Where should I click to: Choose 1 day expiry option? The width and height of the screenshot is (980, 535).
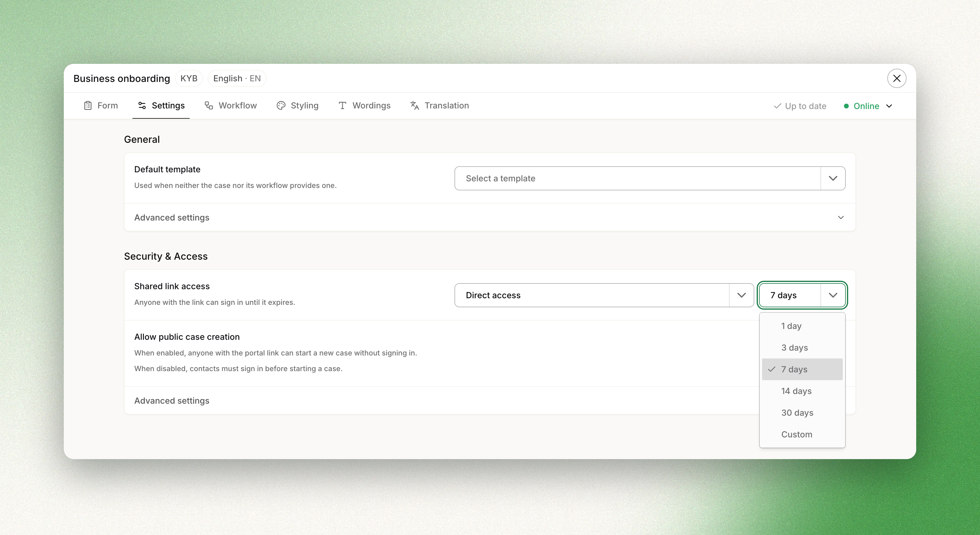802,326
